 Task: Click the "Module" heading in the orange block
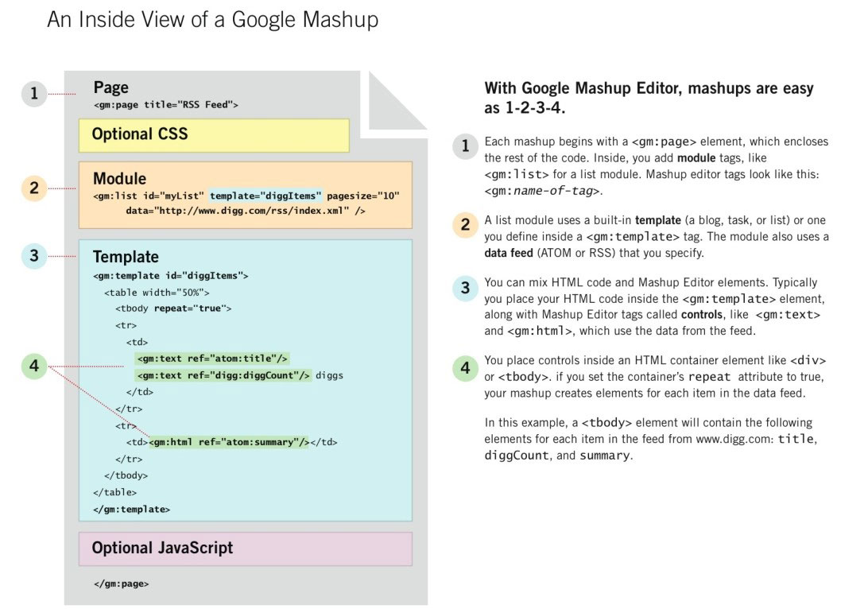119,178
